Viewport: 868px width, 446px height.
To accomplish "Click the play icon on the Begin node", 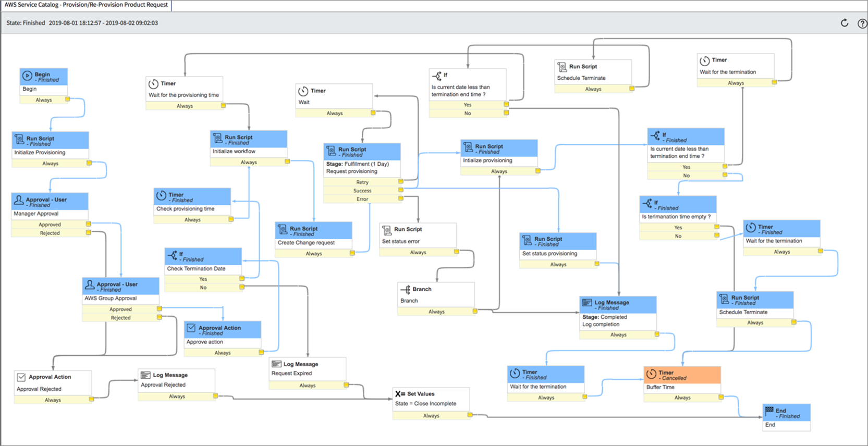I will (x=27, y=76).
